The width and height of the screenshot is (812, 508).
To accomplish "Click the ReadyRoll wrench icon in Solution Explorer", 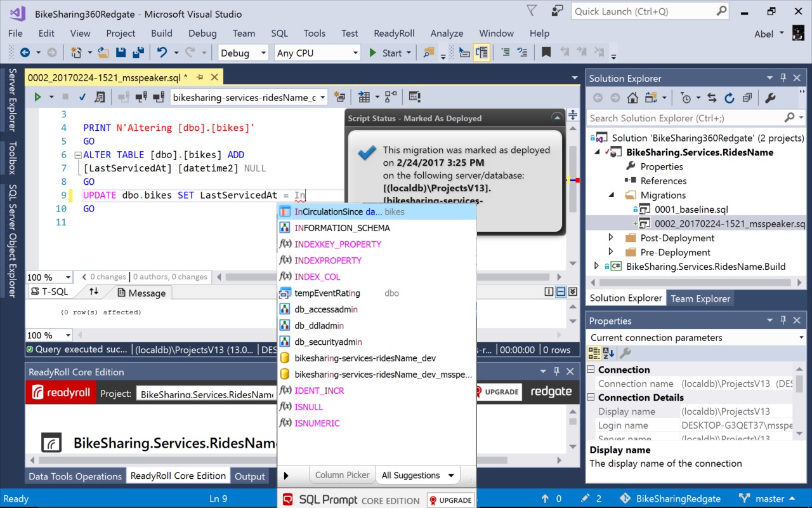I will click(x=769, y=97).
